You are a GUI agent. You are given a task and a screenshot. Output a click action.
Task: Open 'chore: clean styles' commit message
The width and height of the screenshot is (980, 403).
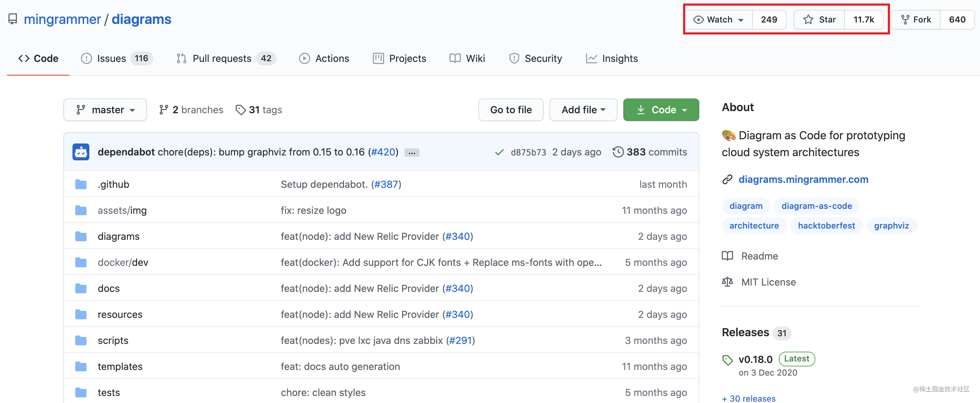tap(323, 392)
